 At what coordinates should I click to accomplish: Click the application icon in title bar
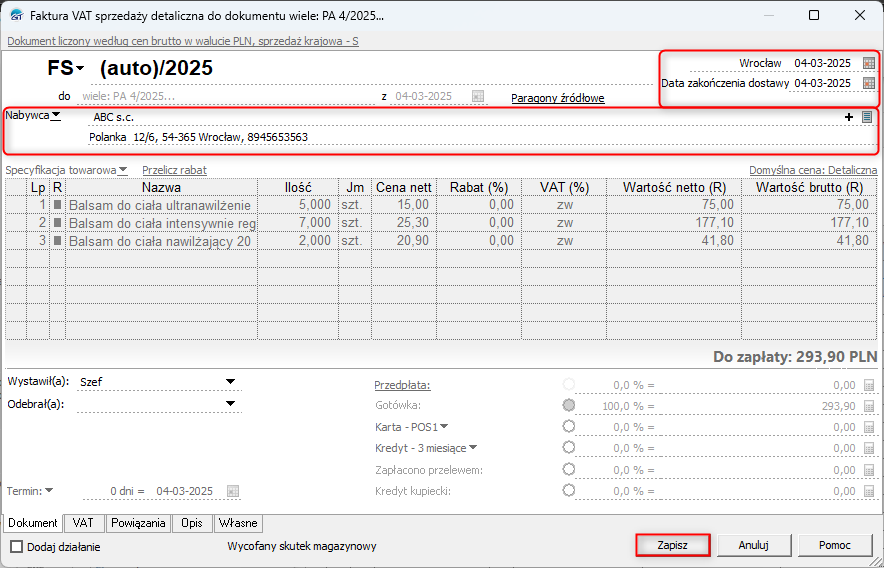(17, 15)
